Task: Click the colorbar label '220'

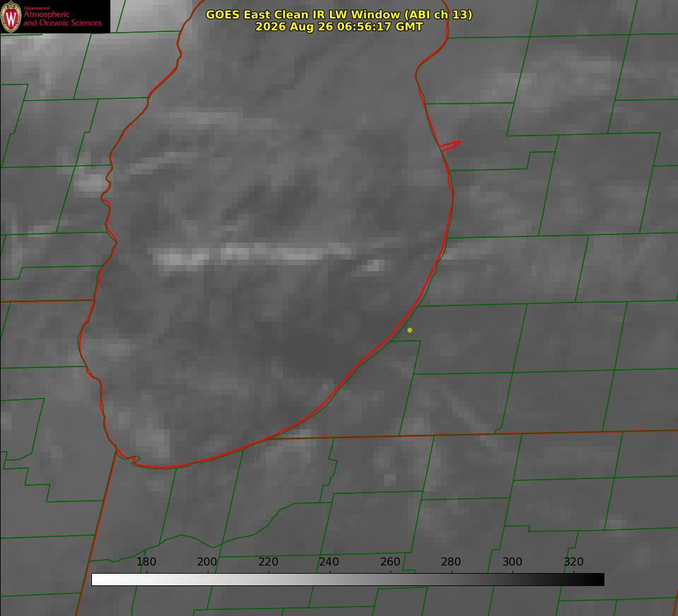Action: 268,561
